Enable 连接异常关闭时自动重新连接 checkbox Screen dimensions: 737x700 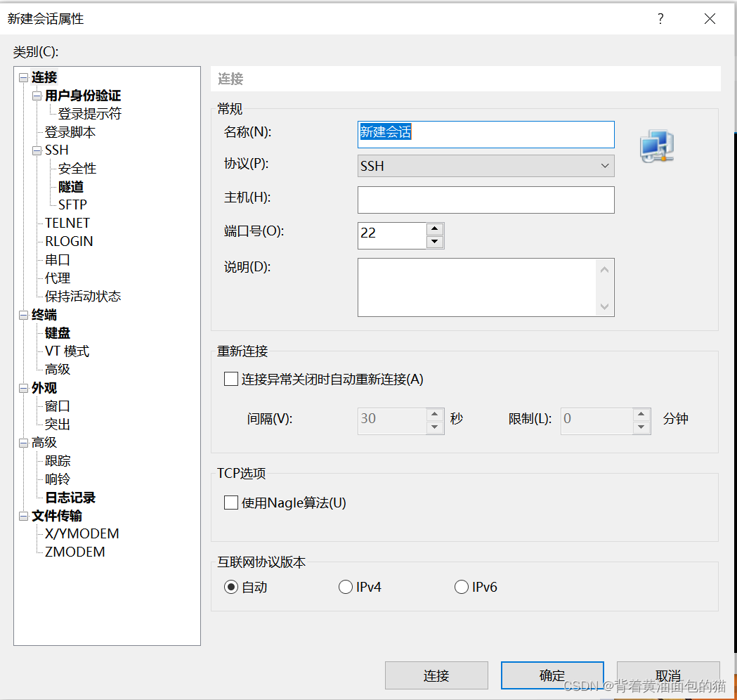coord(230,379)
